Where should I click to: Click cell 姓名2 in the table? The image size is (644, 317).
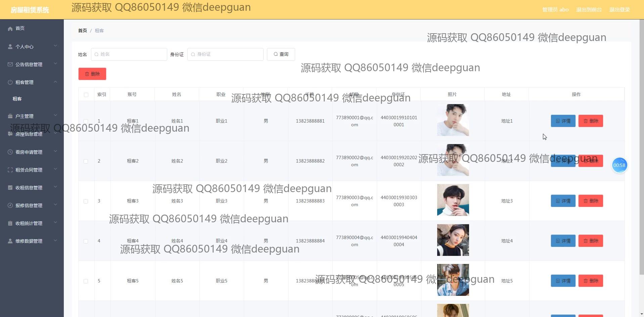(x=177, y=161)
